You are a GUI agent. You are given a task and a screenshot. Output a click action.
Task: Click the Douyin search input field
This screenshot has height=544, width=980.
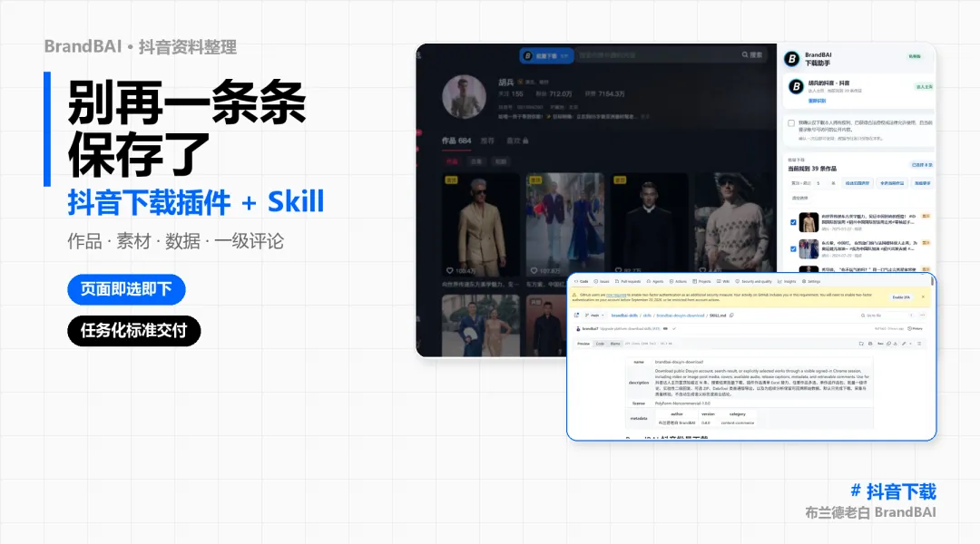click(656, 55)
